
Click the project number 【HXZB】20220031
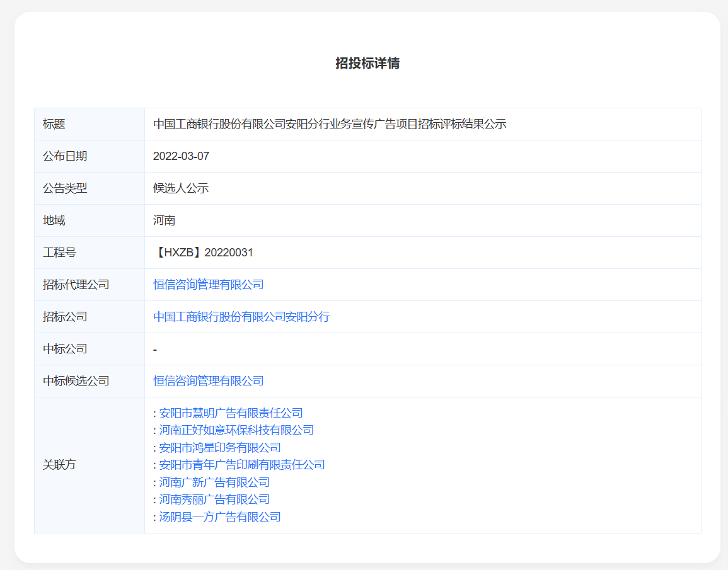(x=203, y=253)
